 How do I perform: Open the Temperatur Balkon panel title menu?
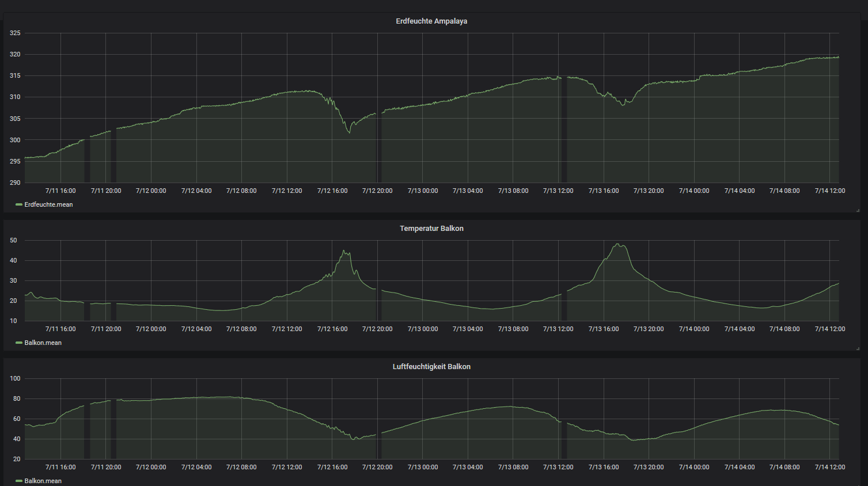point(431,229)
